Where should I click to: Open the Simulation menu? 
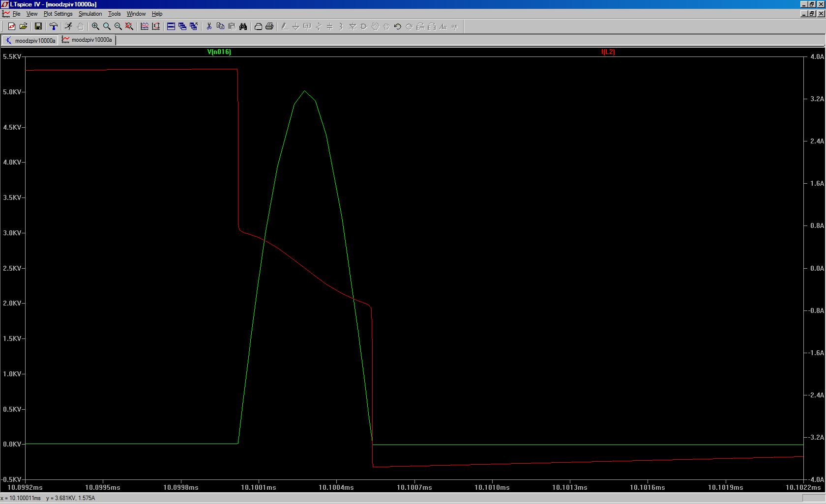[90, 14]
